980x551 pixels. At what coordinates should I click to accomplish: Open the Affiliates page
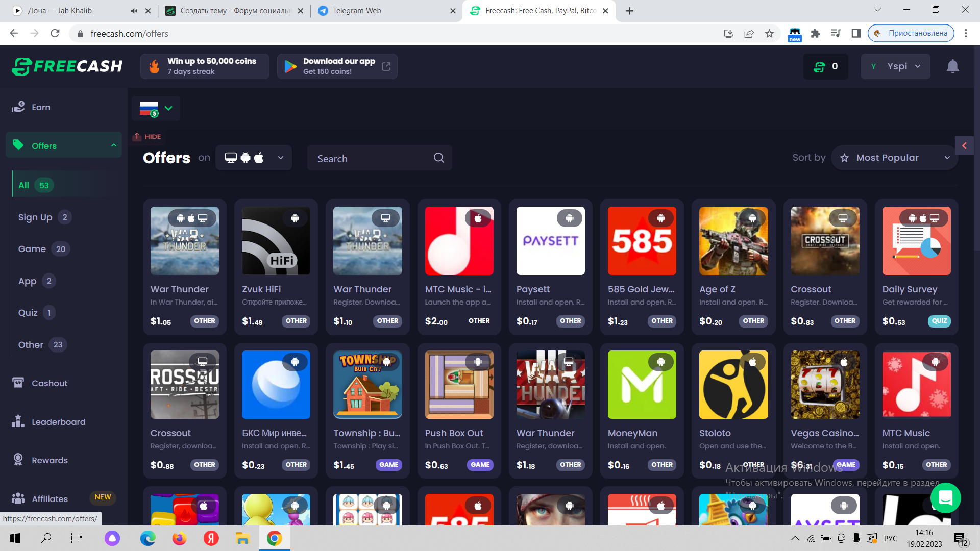(x=50, y=499)
